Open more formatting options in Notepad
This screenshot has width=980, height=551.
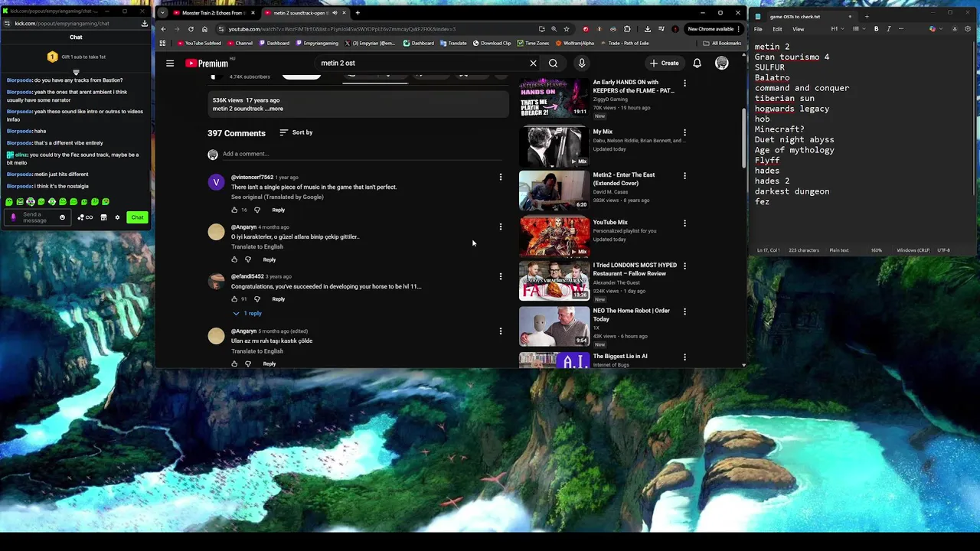tap(901, 29)
